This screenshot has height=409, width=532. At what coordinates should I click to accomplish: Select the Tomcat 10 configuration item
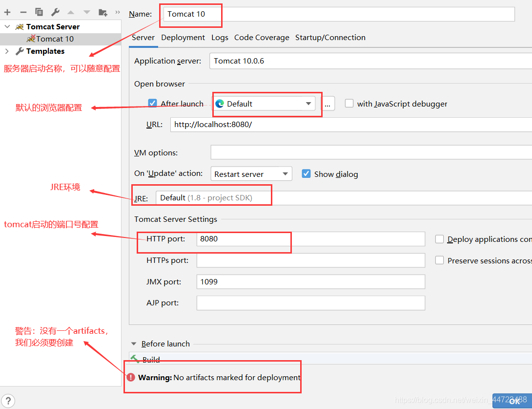(x=61, y=39)
